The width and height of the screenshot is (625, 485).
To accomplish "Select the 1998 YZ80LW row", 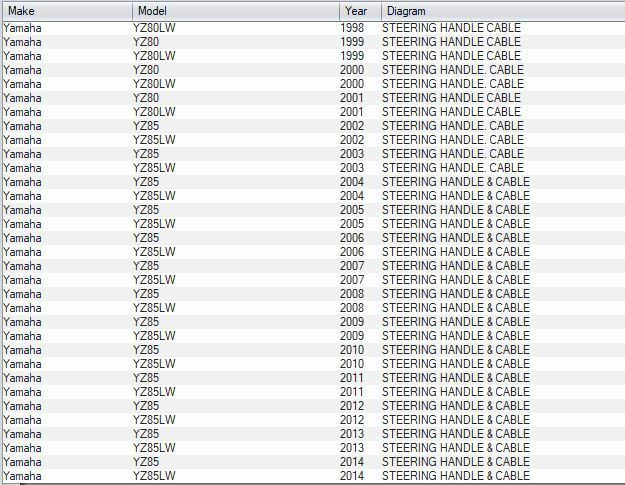I will pos(314,28).
